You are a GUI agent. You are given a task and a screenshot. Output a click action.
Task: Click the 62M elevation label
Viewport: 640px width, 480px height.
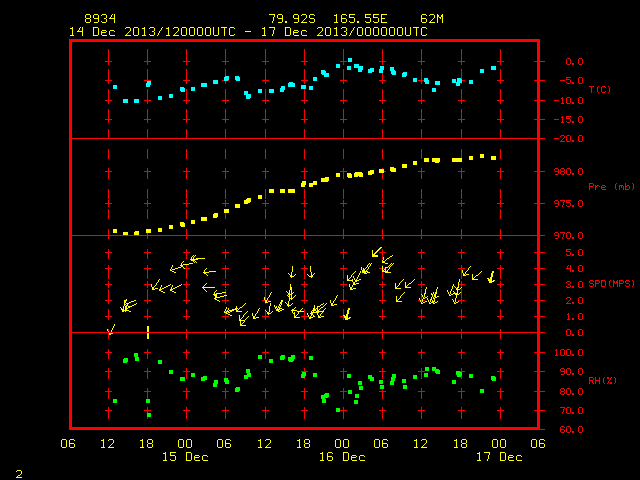432,19
